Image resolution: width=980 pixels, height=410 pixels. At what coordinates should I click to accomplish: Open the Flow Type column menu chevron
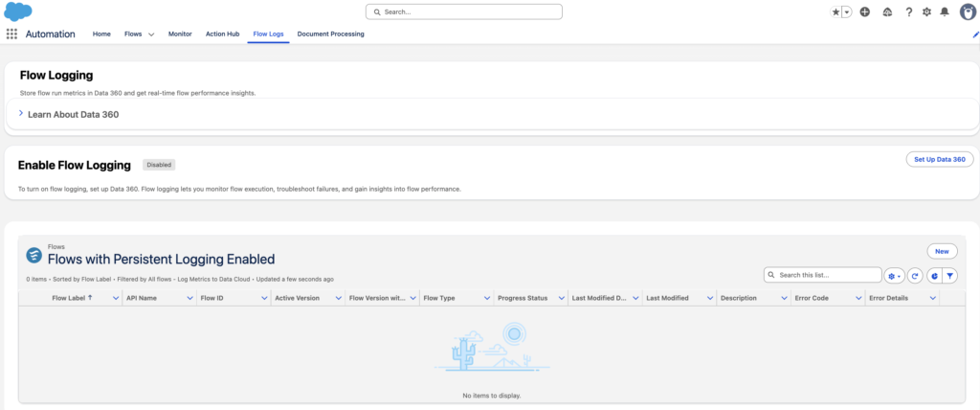pos(487,299)
